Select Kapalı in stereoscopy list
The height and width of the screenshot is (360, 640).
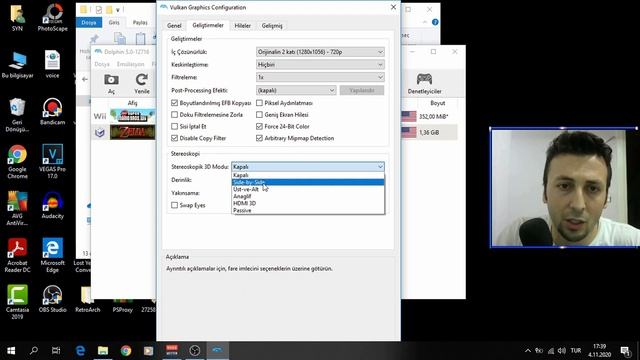pos(308,175)
